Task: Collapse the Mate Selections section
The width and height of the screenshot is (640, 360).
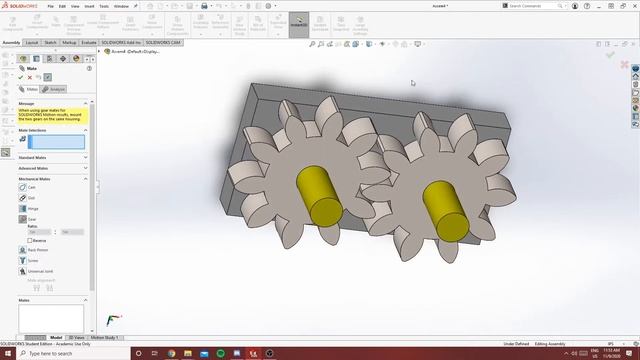Action: 86,130
